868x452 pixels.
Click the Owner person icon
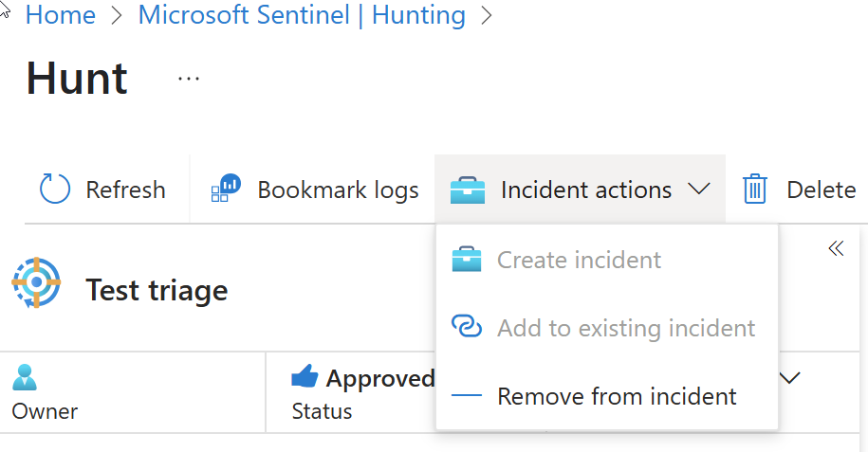25,377
